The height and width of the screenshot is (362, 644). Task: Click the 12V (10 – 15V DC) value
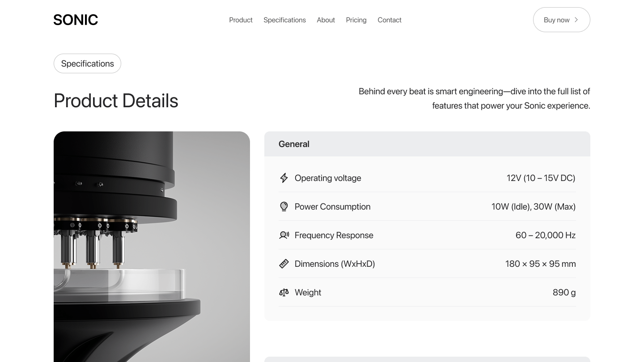[541, 178]
